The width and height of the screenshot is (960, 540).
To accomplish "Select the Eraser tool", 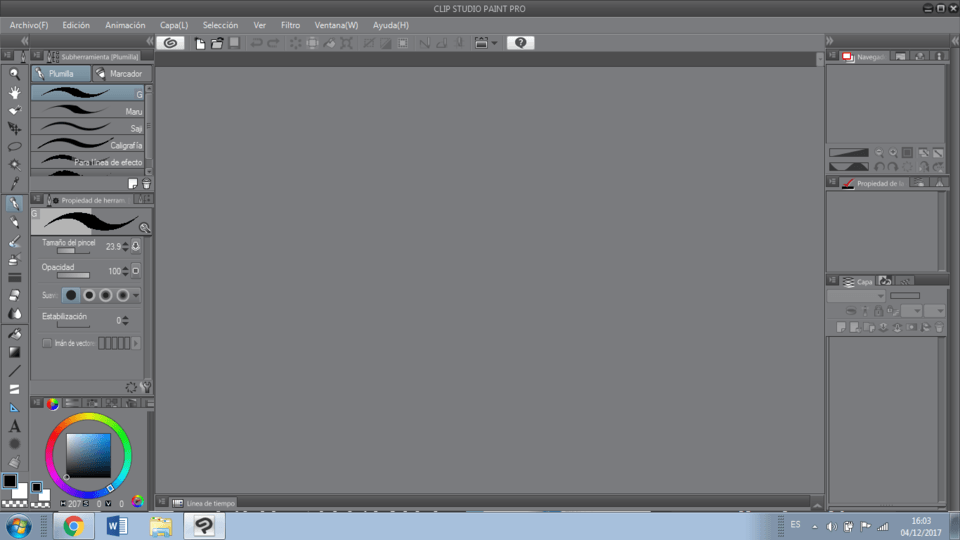I will [14, 295].
